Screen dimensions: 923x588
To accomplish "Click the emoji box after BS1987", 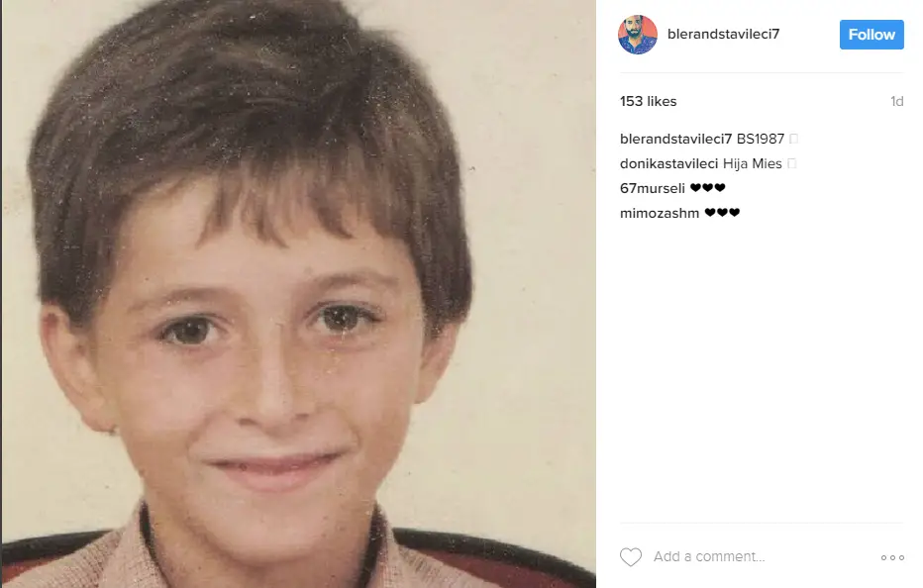I will coord(793,139).
